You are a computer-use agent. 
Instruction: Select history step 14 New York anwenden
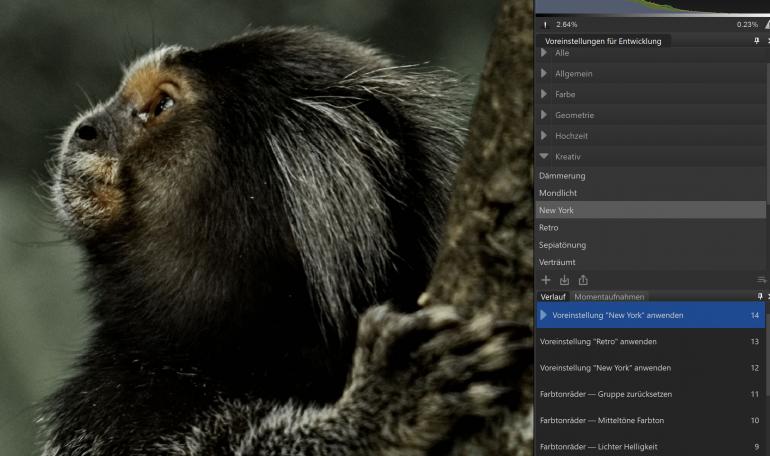(651, 315)
